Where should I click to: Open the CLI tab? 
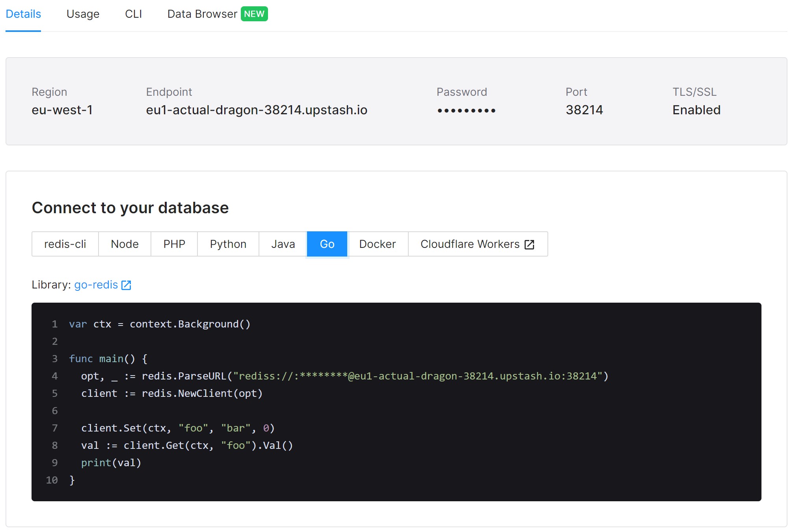click(133, 14)
